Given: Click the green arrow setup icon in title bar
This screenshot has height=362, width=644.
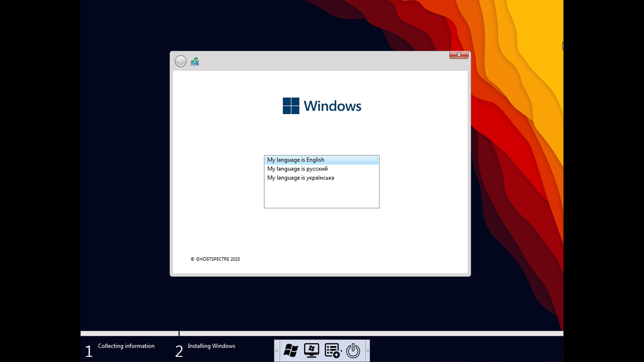Looking at the screenshot, I should [195, 61].
